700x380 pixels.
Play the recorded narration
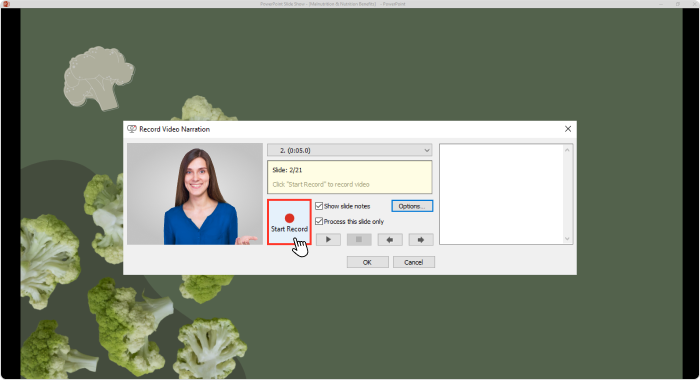328,240
